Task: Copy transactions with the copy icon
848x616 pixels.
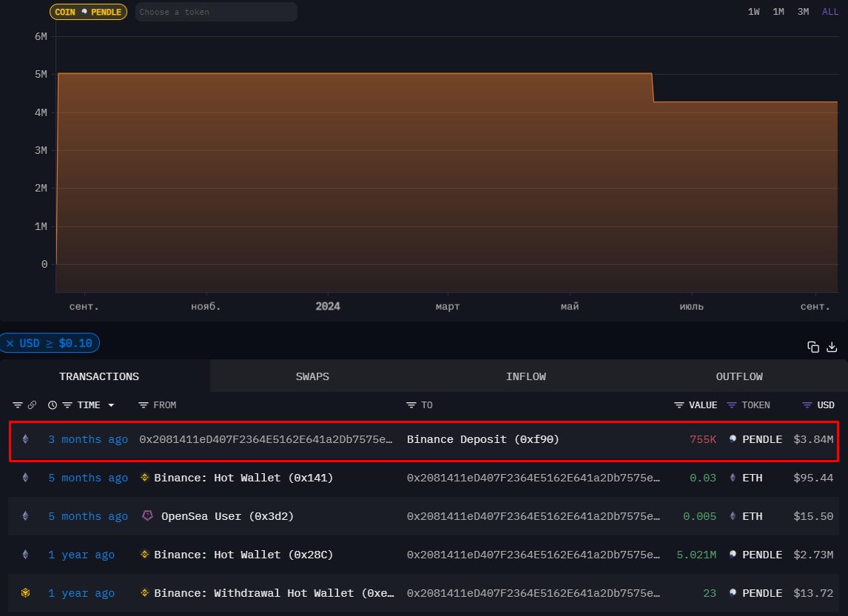Action: coord(812,347)
